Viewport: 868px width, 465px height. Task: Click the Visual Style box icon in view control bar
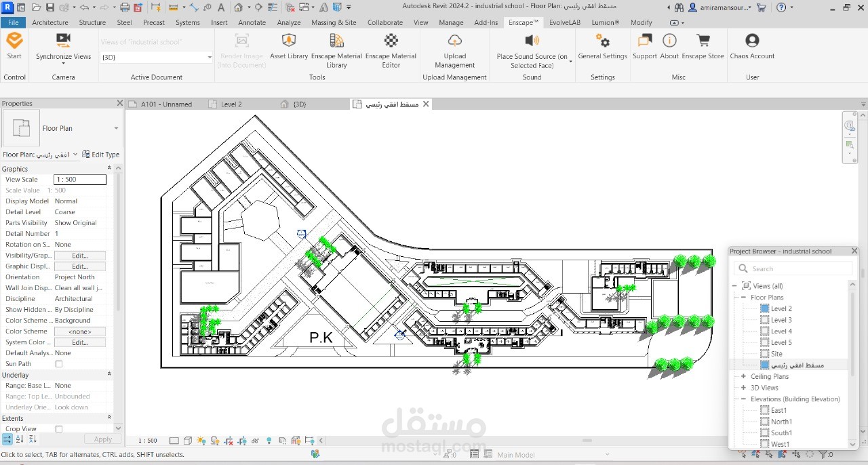pos(188,441)
